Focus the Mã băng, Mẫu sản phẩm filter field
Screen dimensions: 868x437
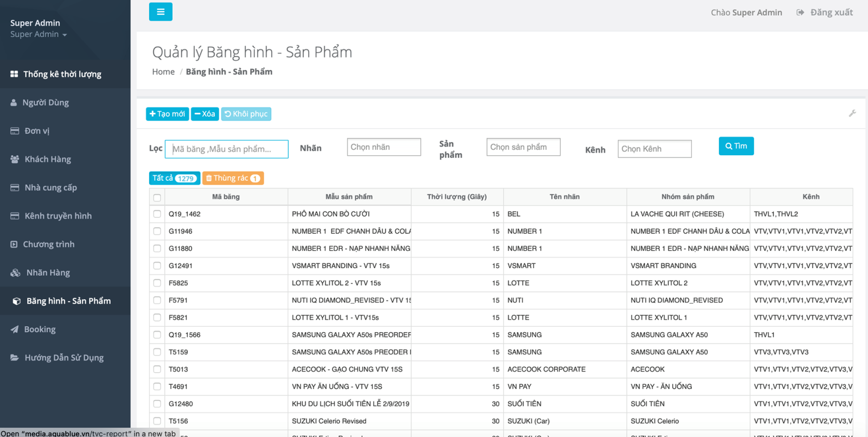226,149
